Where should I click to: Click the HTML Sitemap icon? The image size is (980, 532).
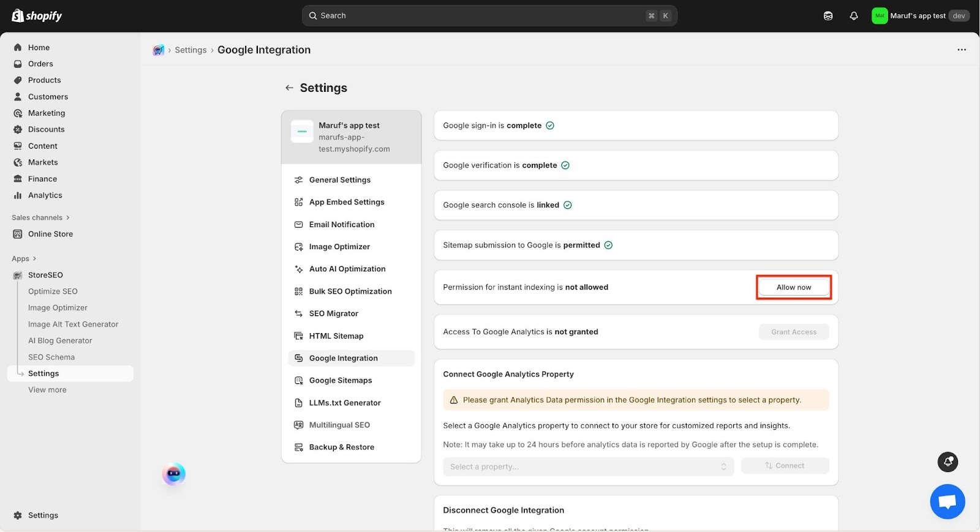click(x=299, y=336)
